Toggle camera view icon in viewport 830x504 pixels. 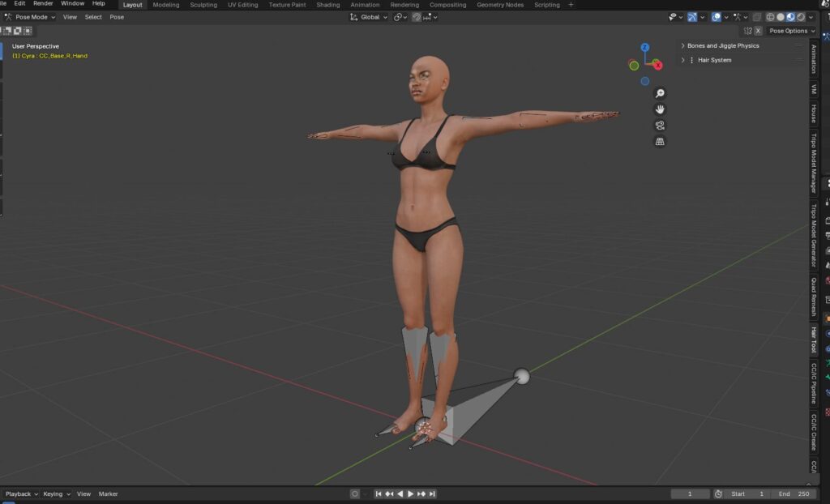coord(660,126)
